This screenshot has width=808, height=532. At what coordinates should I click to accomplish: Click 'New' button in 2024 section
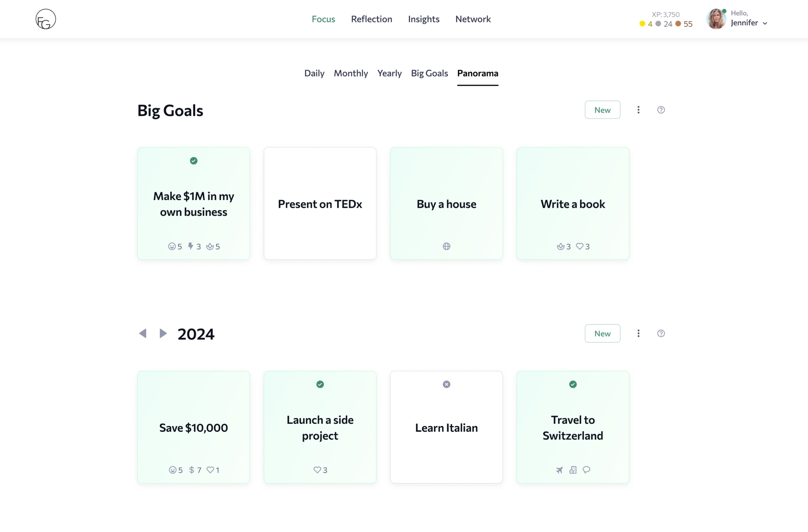[x=602, y=333]
